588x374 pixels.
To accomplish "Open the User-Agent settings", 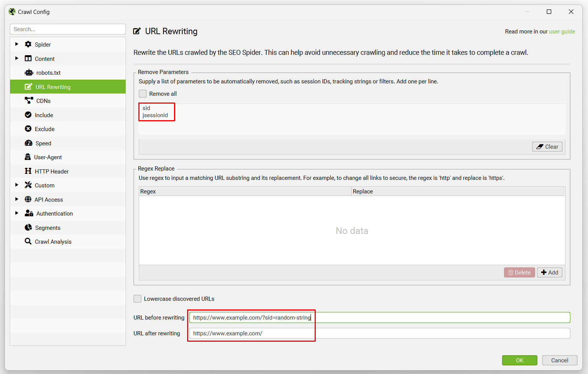I will pyautogui.click(x=68, y=157).
